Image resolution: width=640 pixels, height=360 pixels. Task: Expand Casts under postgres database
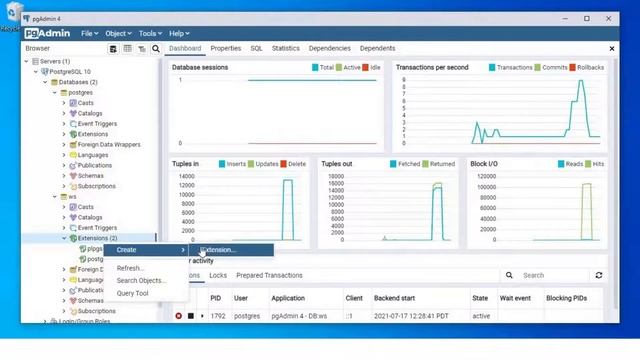pyautogui.click(x=64, y=103)
